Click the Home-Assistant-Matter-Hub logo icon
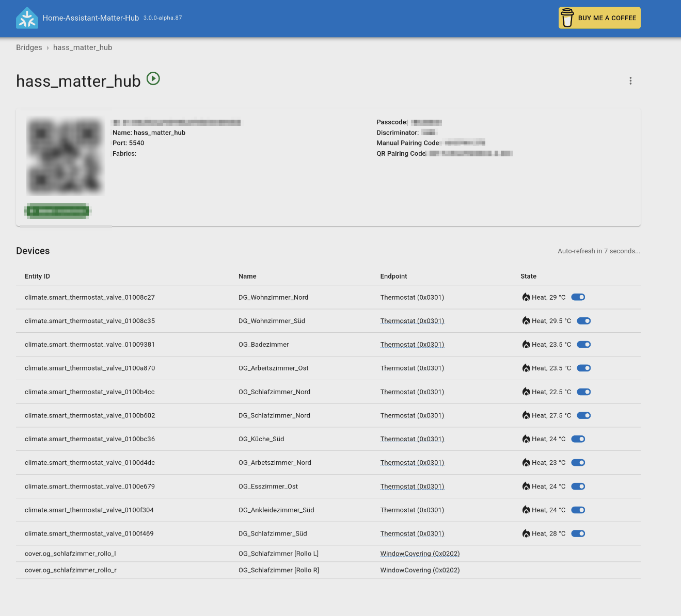This screenshot has height=616, width=681. (27, 18)
